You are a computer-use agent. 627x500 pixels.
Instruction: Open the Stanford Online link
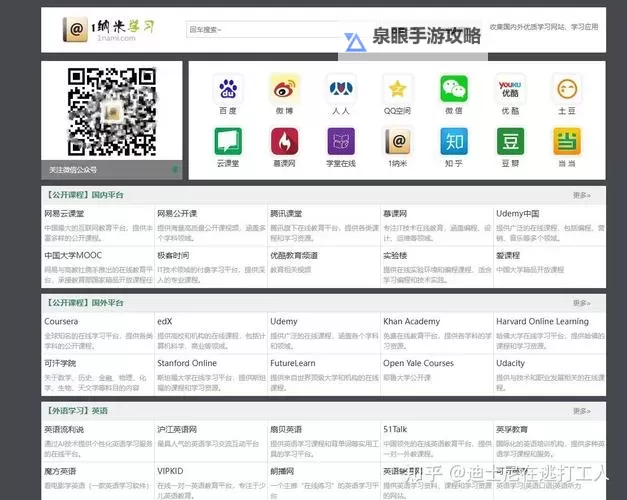point(187,363)
